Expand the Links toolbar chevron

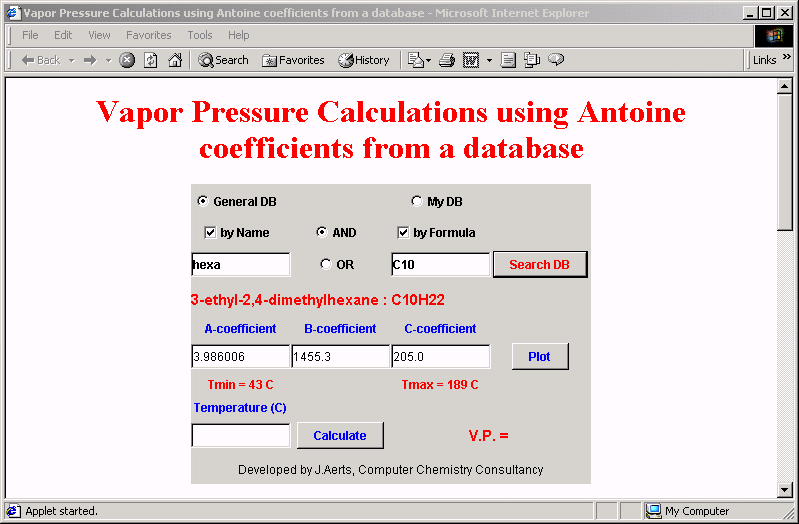[786, 59]
